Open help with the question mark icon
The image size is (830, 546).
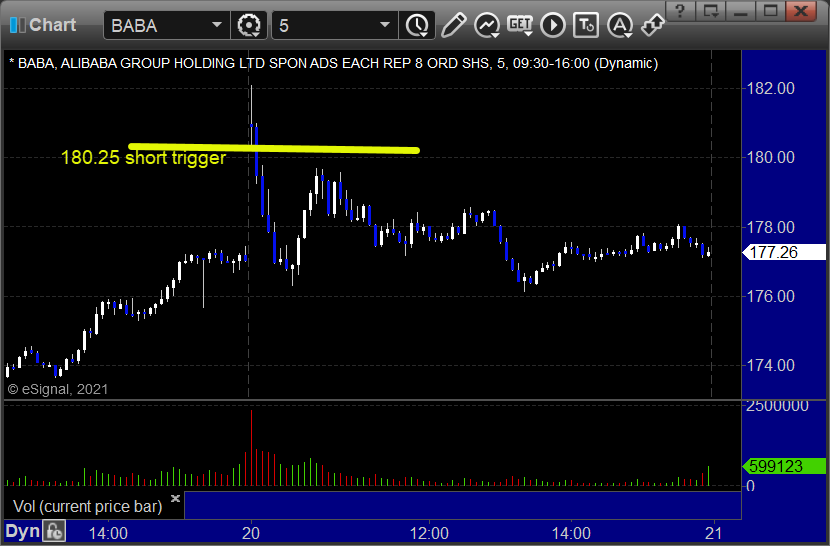(680, 11)
